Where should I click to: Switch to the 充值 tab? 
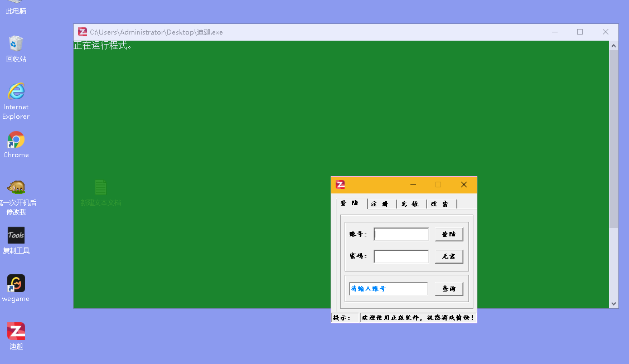[412, 204]
